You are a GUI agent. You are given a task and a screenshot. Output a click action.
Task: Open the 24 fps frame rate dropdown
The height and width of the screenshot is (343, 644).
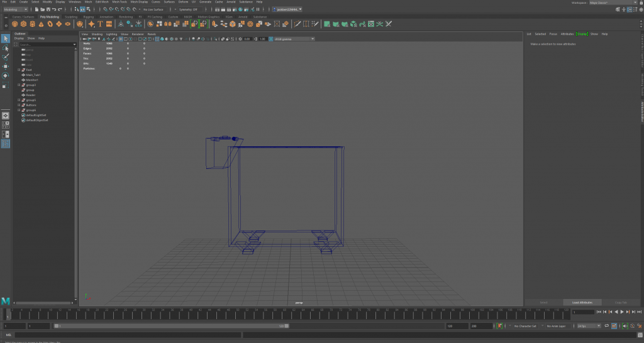coord(589,326)
